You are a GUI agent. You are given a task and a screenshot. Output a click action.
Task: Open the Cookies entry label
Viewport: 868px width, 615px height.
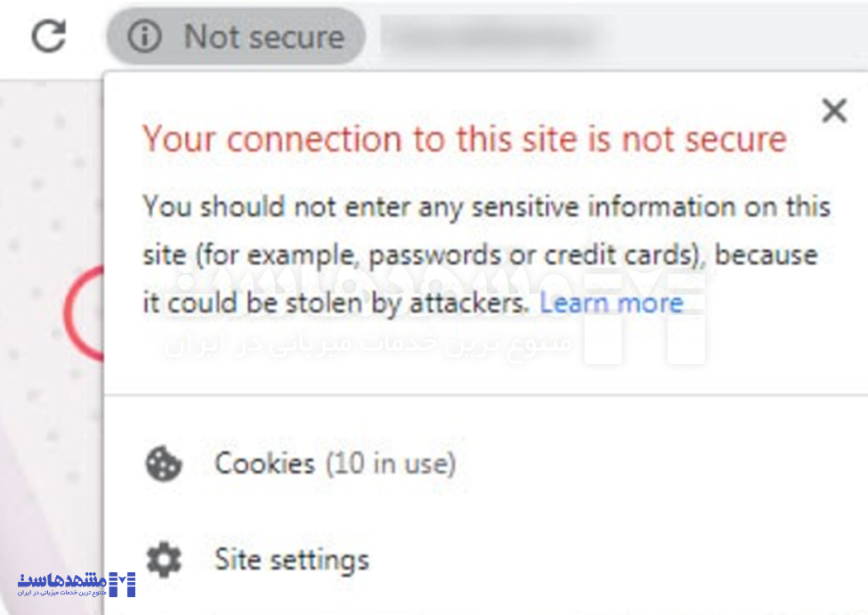[x=264, y=464]
